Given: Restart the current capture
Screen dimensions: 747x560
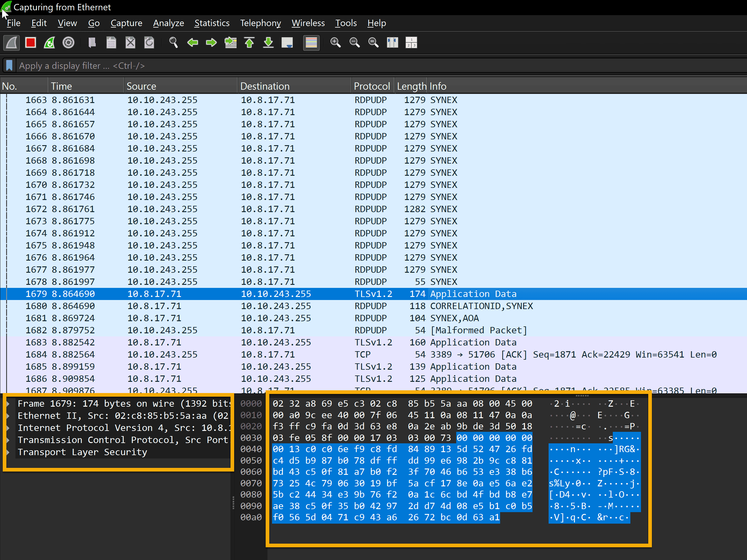Looking at the screenshot, I should (x=49, y=43).
